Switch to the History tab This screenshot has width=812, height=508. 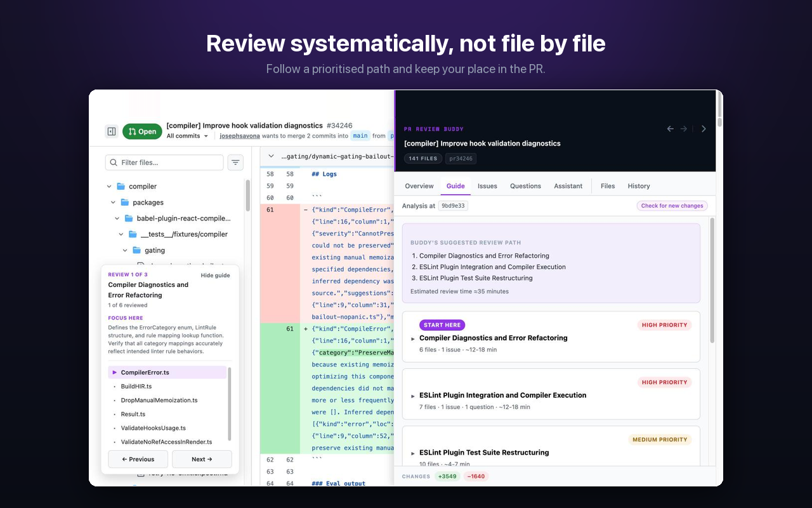[x=639, y=186]
